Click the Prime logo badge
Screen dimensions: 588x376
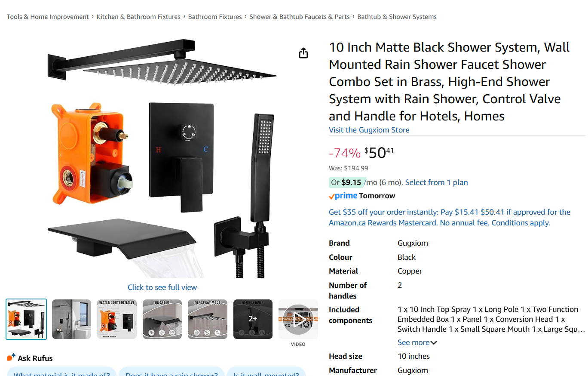(x=343, y=196)
